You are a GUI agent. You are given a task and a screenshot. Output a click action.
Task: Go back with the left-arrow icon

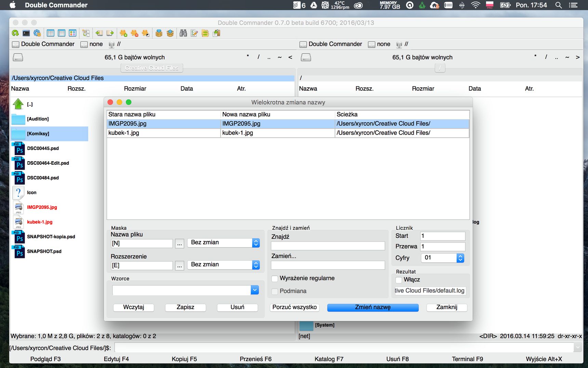[x=99, y=33]
